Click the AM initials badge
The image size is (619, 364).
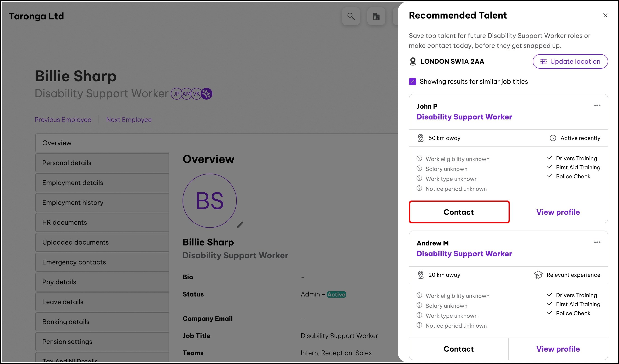pos(186,93)
